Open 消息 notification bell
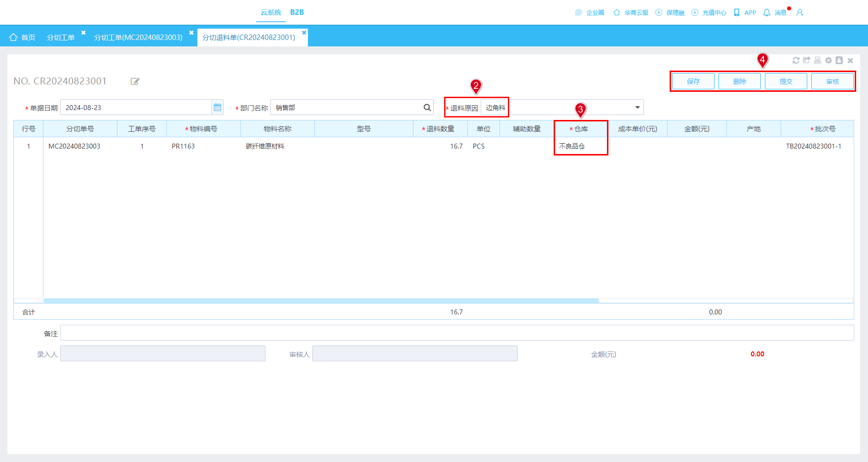The width and height of the screenshot is (868, 462). 766,13
